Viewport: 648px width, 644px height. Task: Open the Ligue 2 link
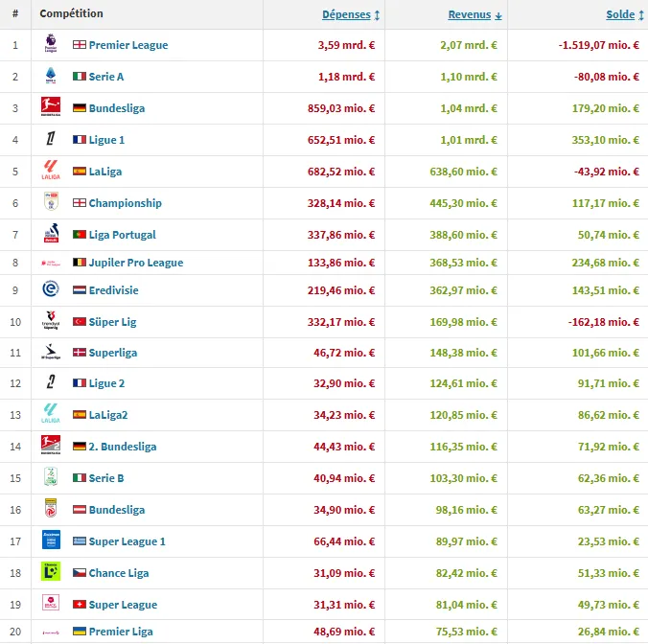[x=105, y=383]
